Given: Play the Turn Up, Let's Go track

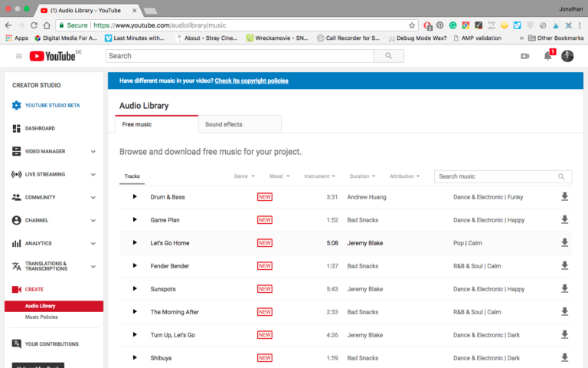Looking at the screenshot, I should tap(135, 334).
